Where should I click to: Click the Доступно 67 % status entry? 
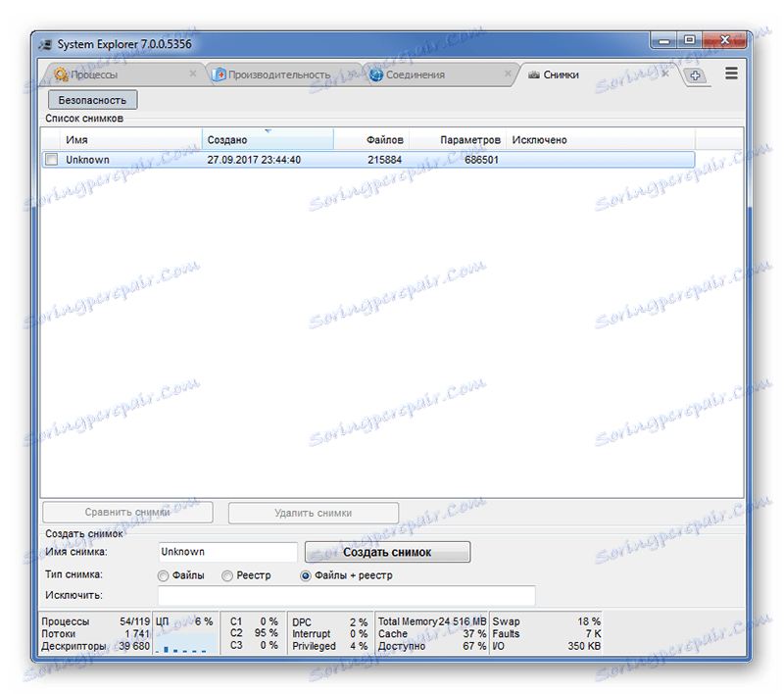(x=432, y=646)
